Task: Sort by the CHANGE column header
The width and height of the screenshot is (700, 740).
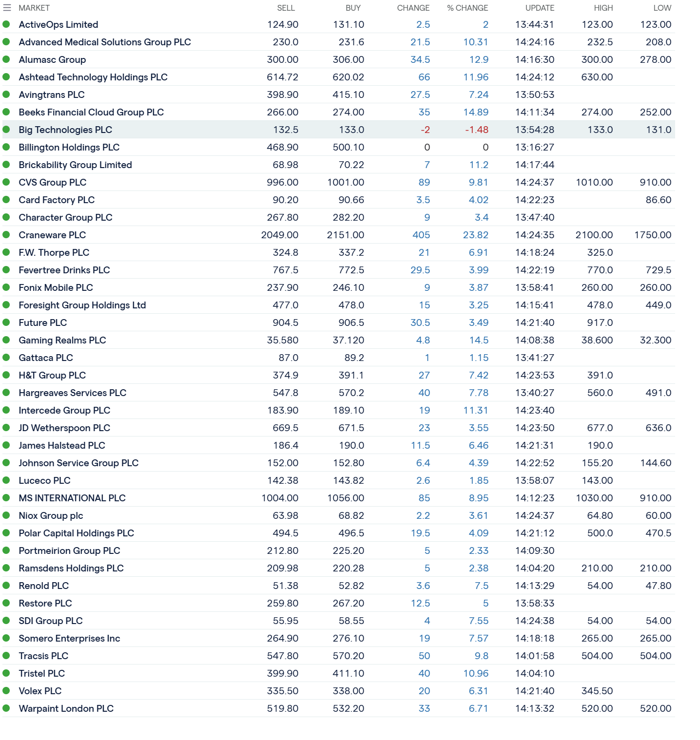Action: [x=413, y=8]
